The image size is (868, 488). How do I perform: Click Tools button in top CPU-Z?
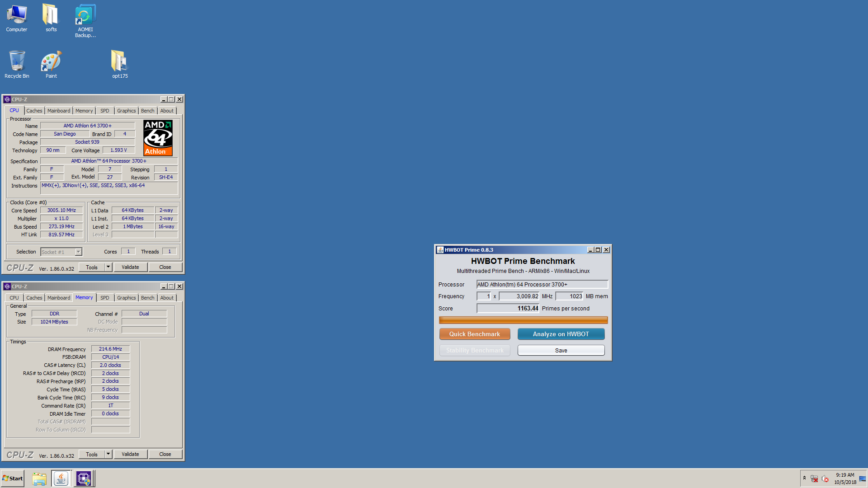point(92,267)
